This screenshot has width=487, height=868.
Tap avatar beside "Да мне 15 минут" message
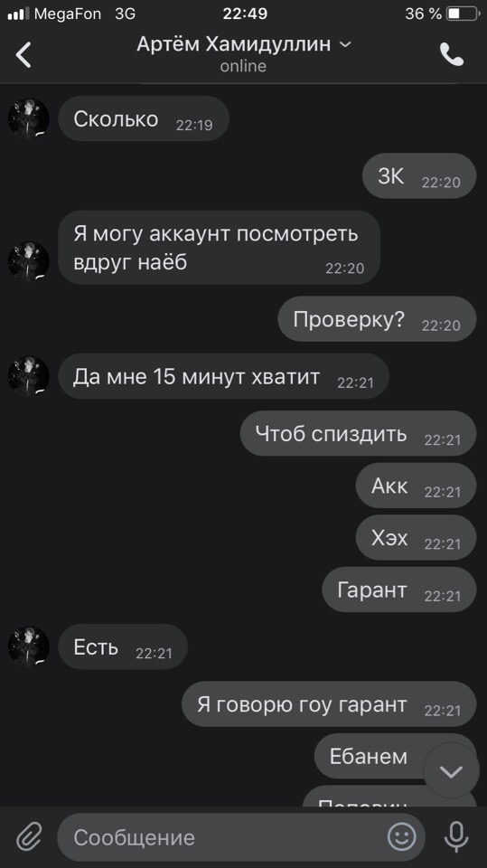click(x=28, y=376)
